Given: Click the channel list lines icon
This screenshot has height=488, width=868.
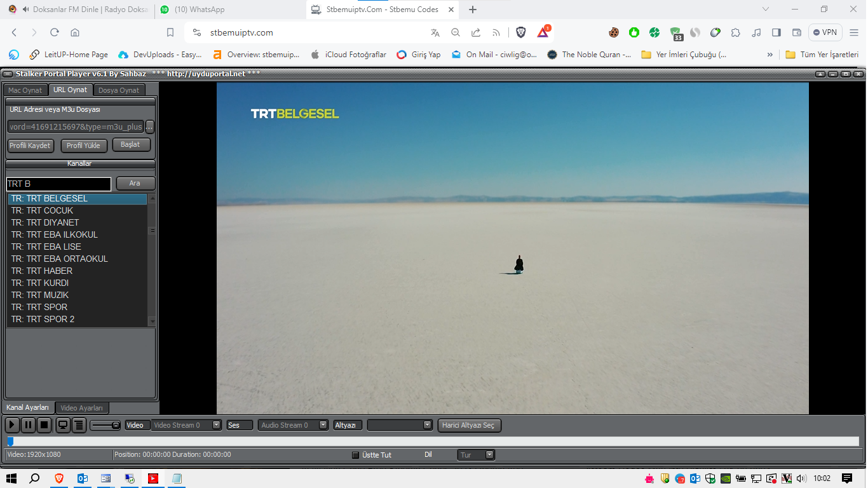Looking at the screenshot, I should point(79,425).
